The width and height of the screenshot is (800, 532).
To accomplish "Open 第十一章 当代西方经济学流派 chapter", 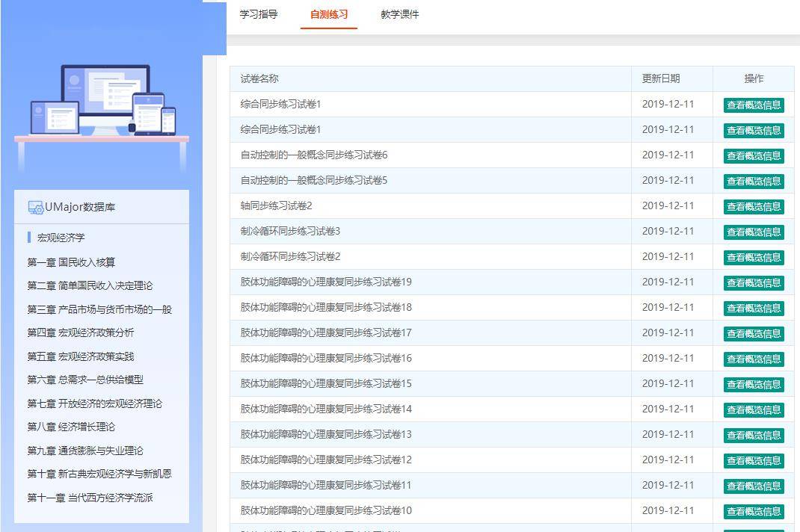I will tap(90, 498).
